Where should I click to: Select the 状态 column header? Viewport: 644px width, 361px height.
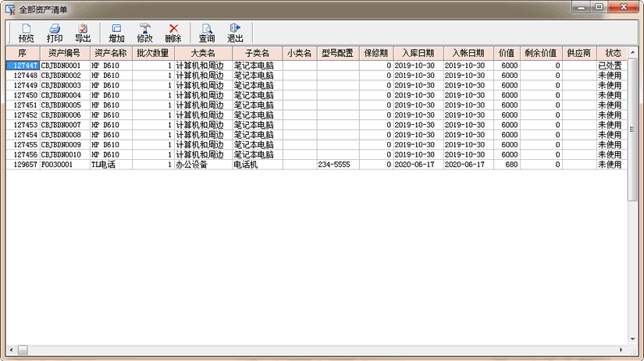pyautogui.click(x=613, y=53)
